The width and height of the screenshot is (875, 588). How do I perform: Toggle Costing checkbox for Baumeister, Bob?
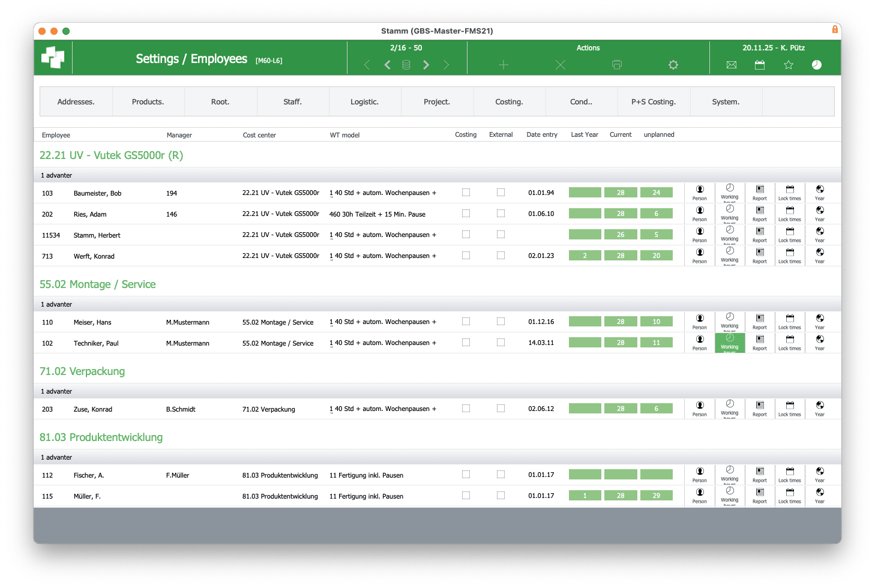point(466,193)
